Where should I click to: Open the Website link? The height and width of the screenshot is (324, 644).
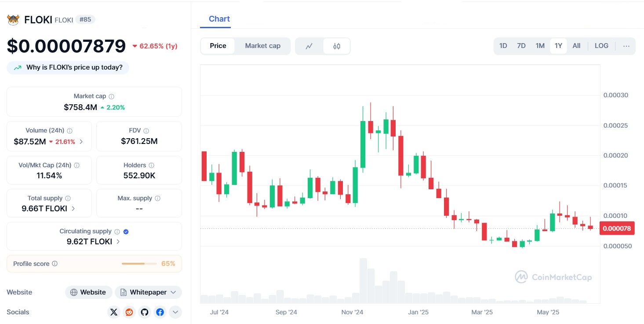[x=88, y=292]
